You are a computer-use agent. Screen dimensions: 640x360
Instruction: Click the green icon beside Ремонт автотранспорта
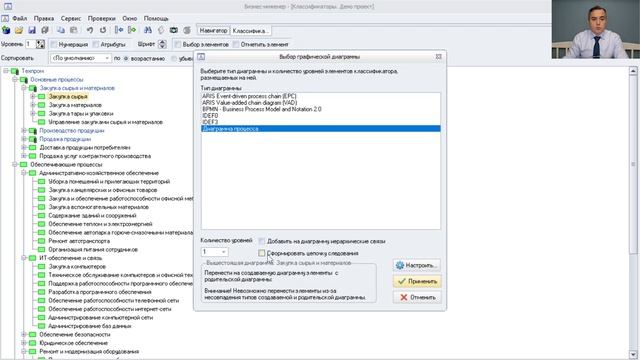pyautogui.click(x=42, y=241)
